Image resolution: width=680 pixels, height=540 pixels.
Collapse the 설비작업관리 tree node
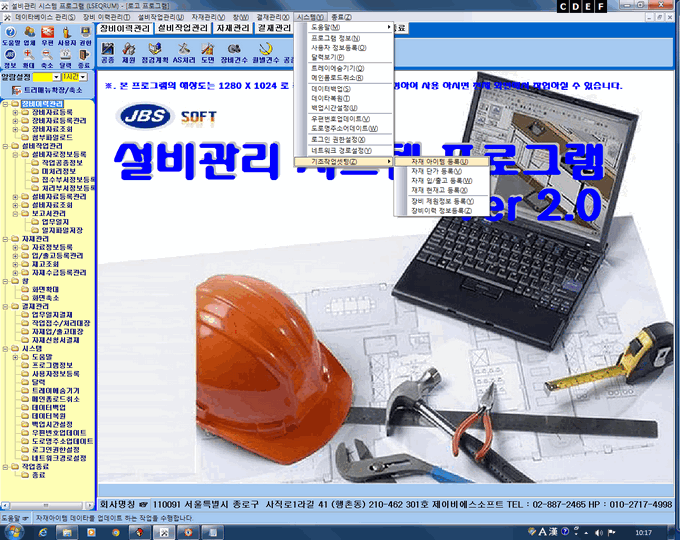tap(5, 145)
